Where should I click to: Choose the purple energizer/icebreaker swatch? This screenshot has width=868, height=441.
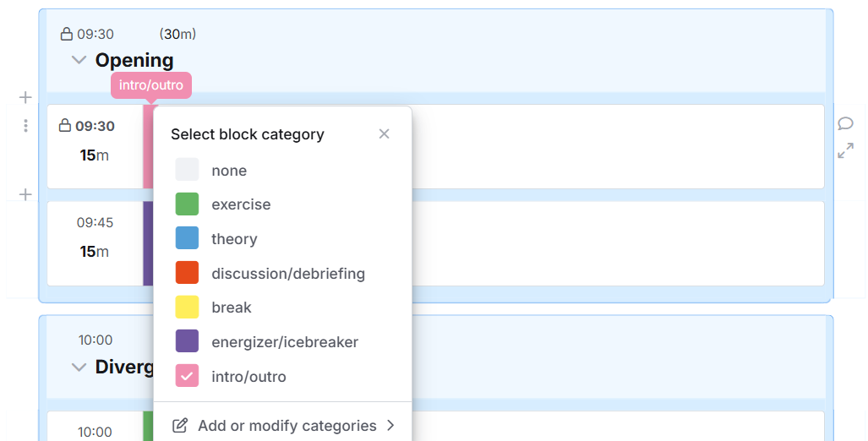(187, 341)
